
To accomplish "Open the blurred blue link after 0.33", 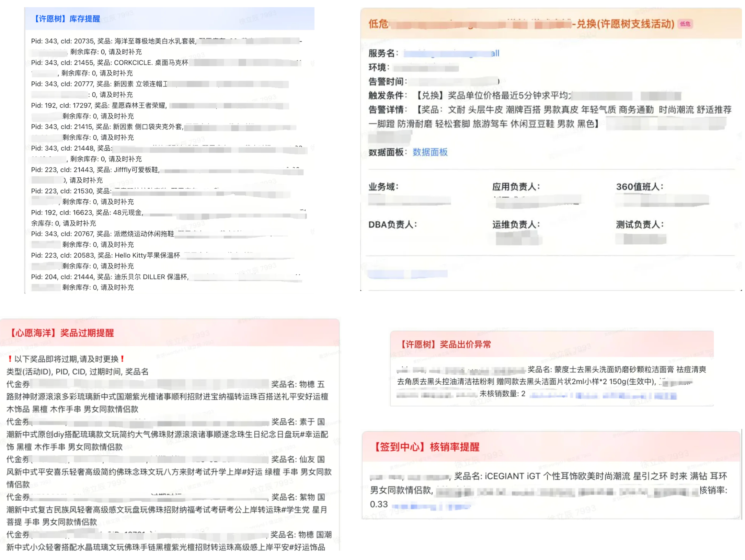I will (431, 506).
